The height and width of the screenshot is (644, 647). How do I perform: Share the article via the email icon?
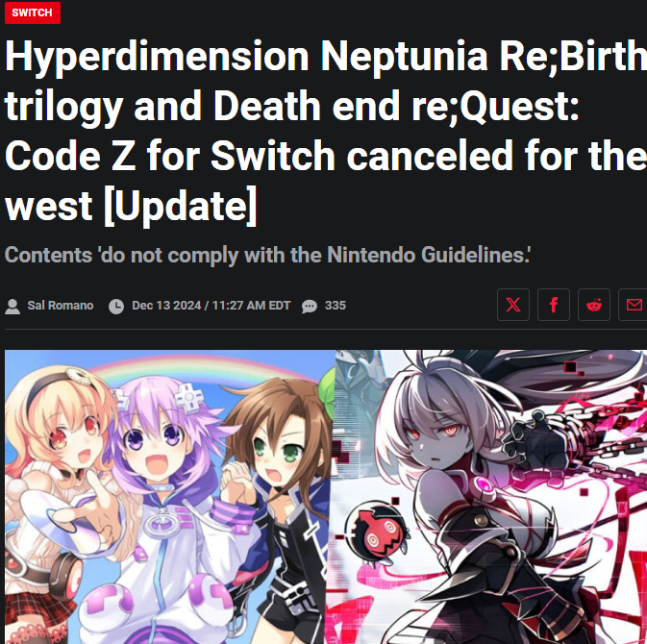coord(634,305)
